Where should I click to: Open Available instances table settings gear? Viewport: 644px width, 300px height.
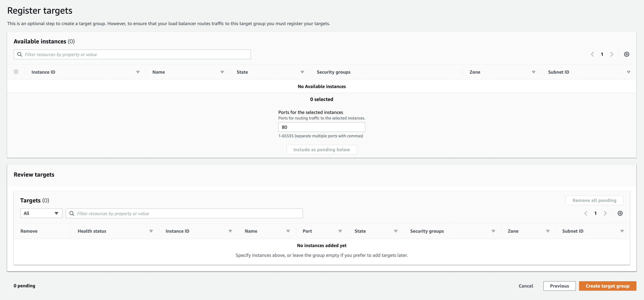pos(626,54)
